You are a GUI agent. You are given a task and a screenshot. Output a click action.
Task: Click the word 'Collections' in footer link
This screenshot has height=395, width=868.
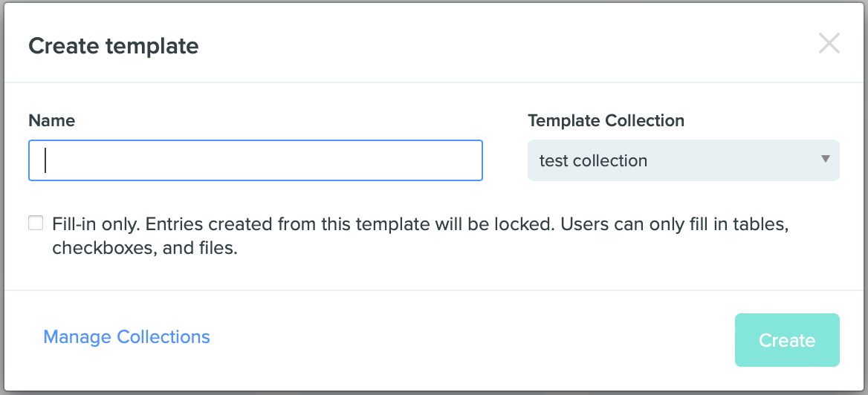pos(163,337)
